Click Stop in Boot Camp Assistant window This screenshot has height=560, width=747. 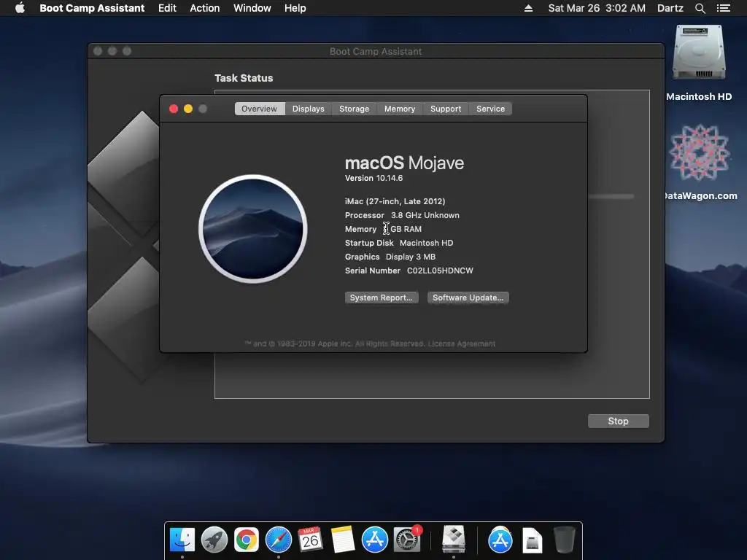coord(619,421)
